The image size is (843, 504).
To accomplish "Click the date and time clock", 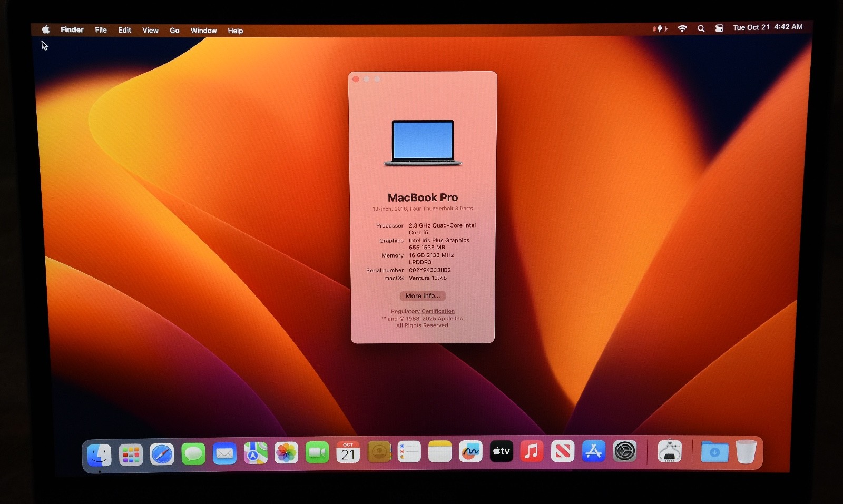I will pyautogui.click(x=768, y=27).
